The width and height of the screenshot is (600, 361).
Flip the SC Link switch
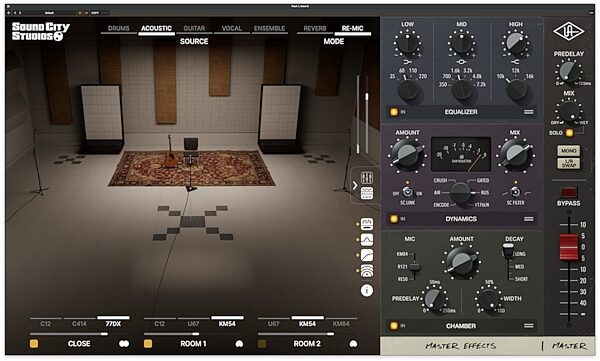pos(408,192)
